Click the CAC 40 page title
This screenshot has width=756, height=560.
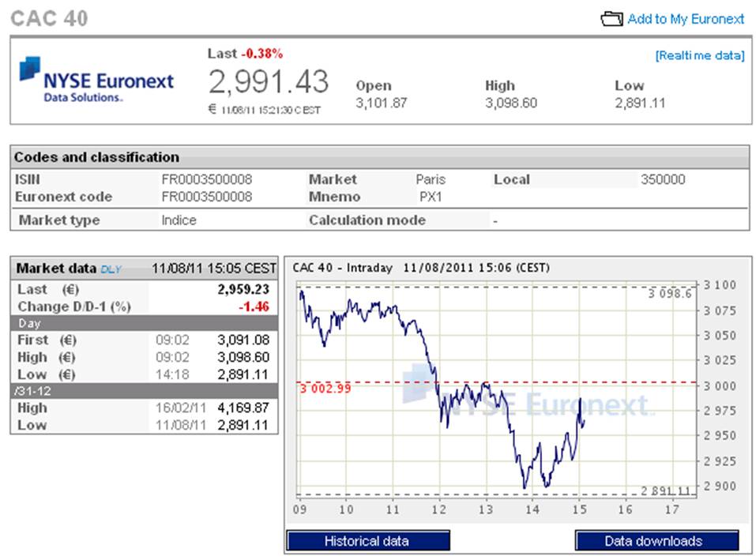(49, 19)
